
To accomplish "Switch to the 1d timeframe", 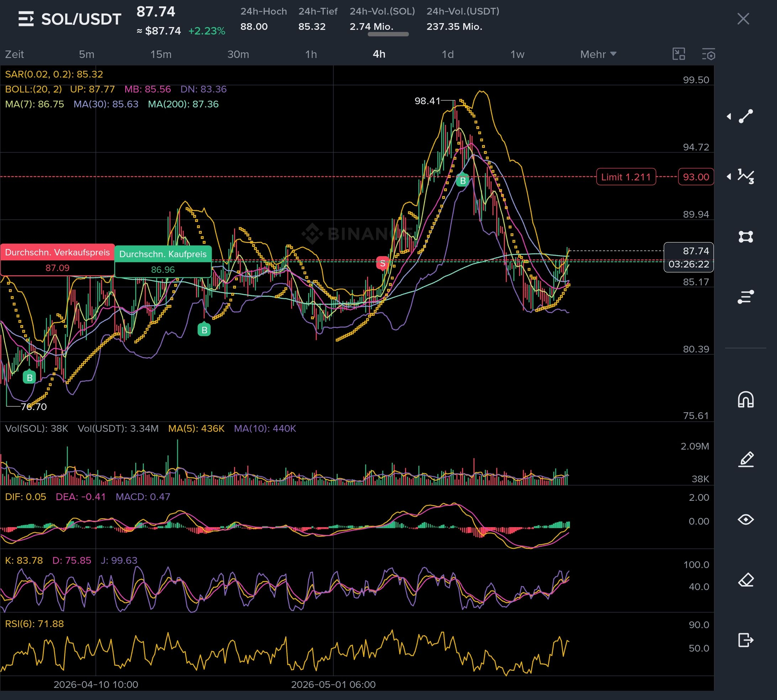I will coord(447,54).
